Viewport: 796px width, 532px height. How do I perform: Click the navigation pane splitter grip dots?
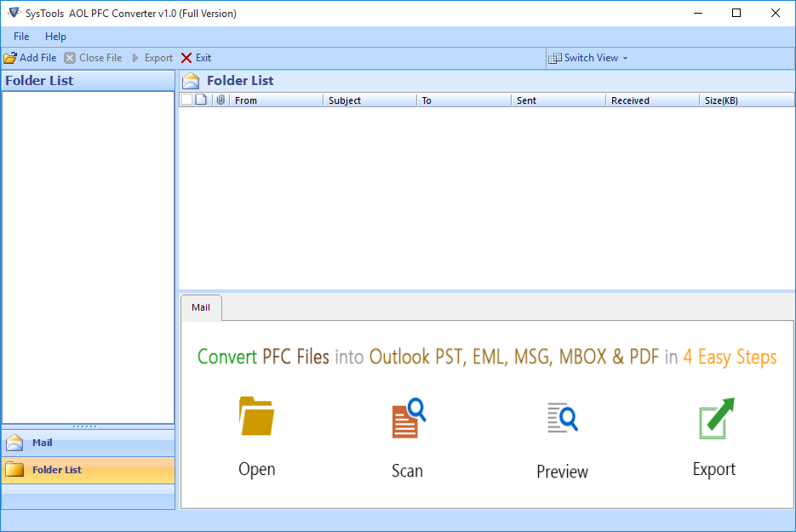tap(85, 426)
